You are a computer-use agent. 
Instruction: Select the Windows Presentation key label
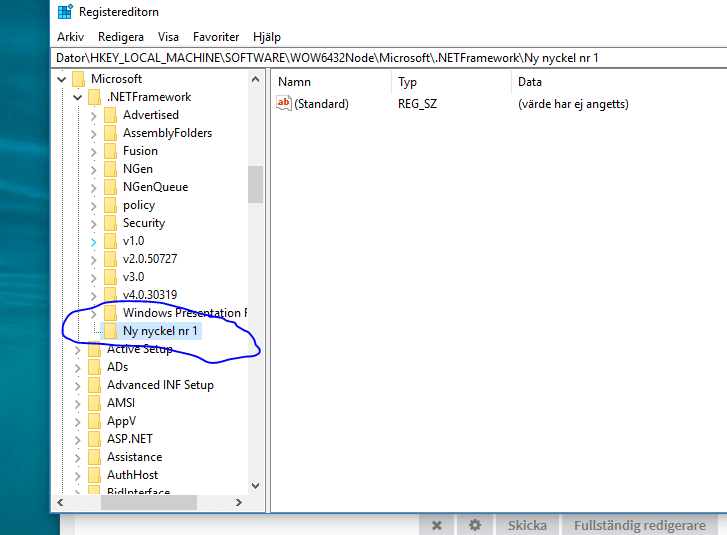coord(185,313)
